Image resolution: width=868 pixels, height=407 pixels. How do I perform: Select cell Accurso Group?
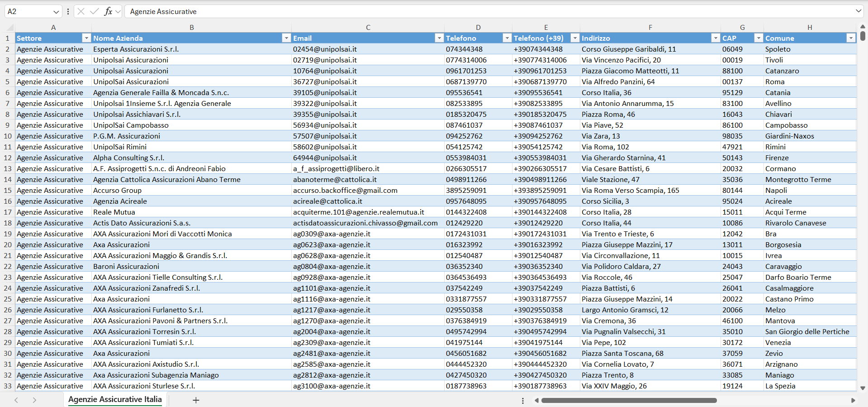click(x=191, y=190)
